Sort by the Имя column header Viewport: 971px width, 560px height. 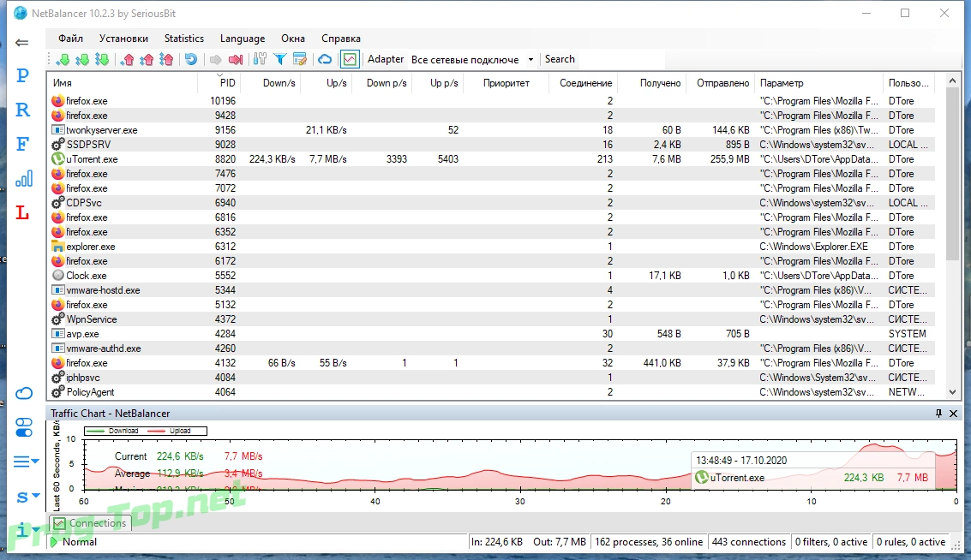pyautogui.click(x=123, y=83)
